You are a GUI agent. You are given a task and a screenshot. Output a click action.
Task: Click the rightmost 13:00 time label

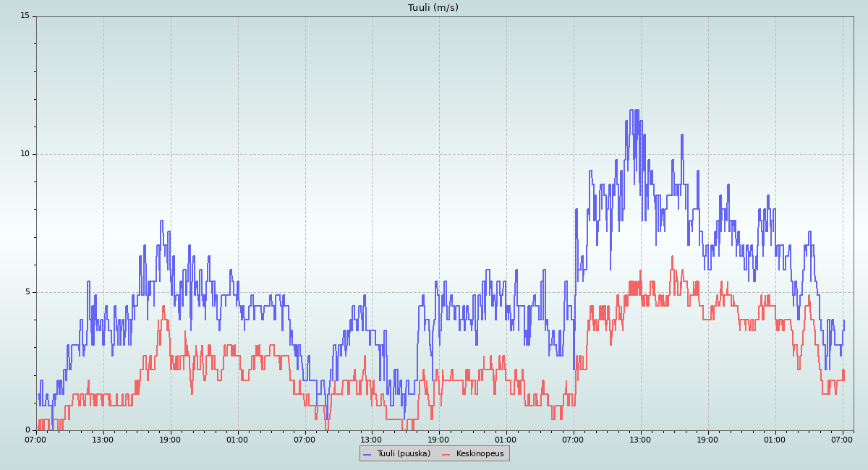(640, 439)
